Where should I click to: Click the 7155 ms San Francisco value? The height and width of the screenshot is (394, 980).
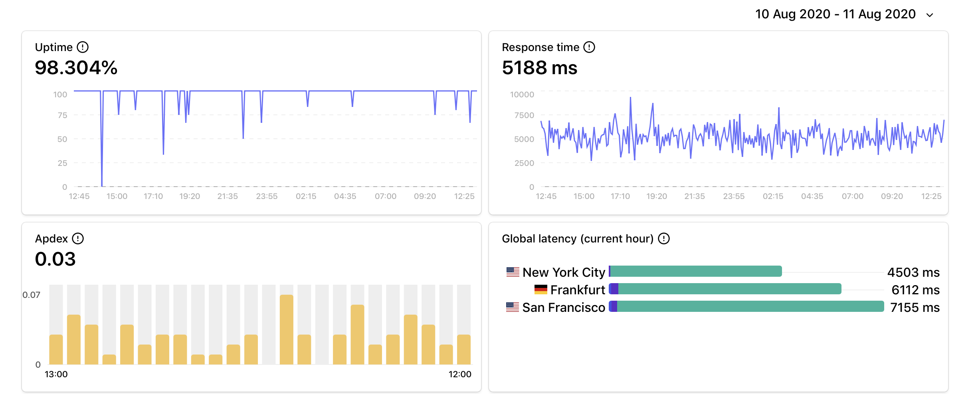[915, 307]
